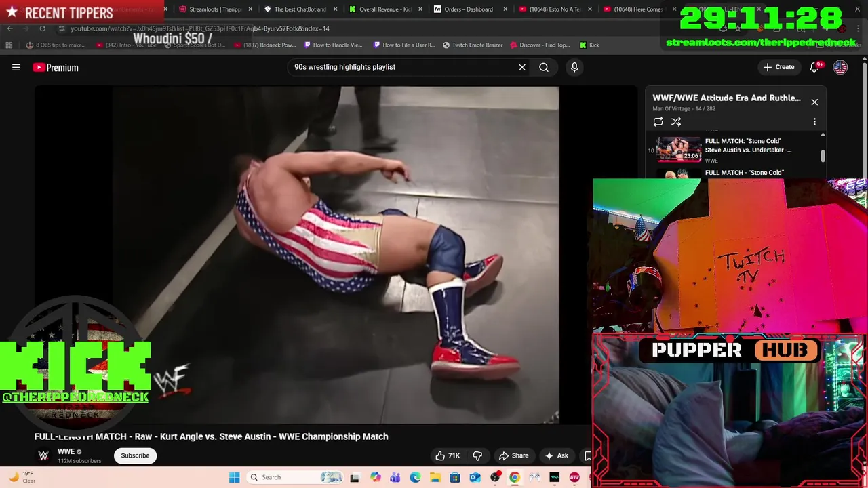Open the WWE channel avatar

click(43, 455)
